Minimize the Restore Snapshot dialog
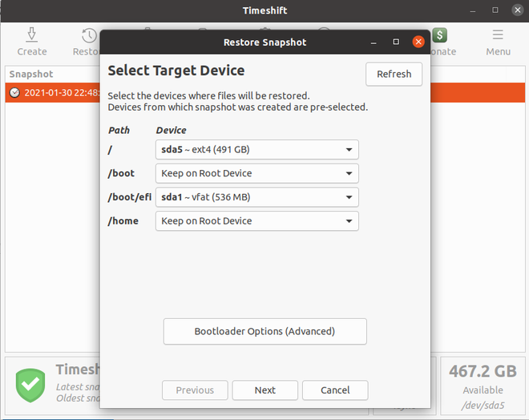Screen dimensions: 529x420 374,42
